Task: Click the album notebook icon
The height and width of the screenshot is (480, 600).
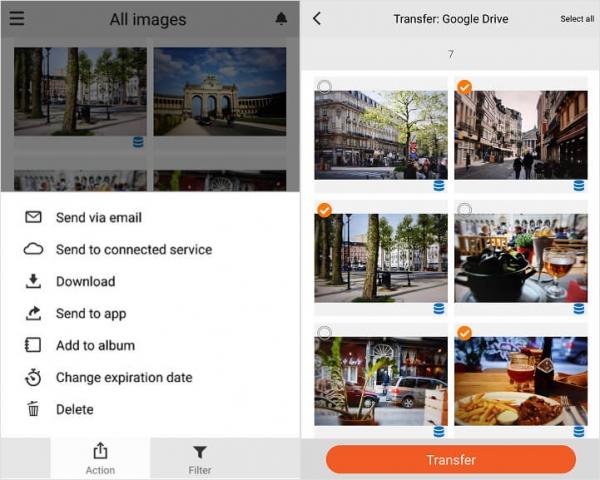Action: click(33, 345)
